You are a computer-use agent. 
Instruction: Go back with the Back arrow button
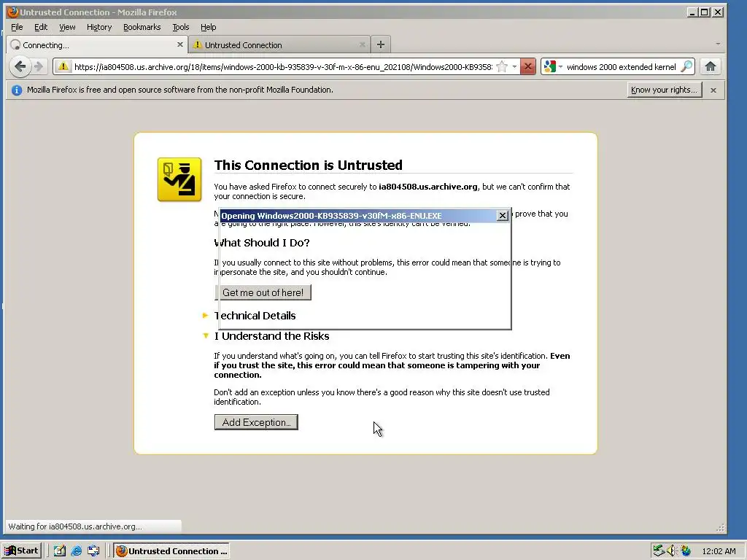pyautogui.click(x=20, y=66)
